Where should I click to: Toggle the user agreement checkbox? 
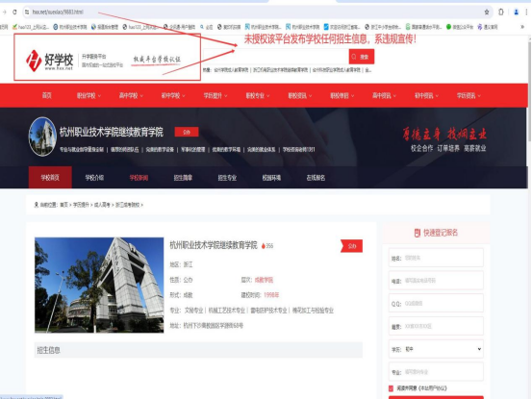(391, 388)
